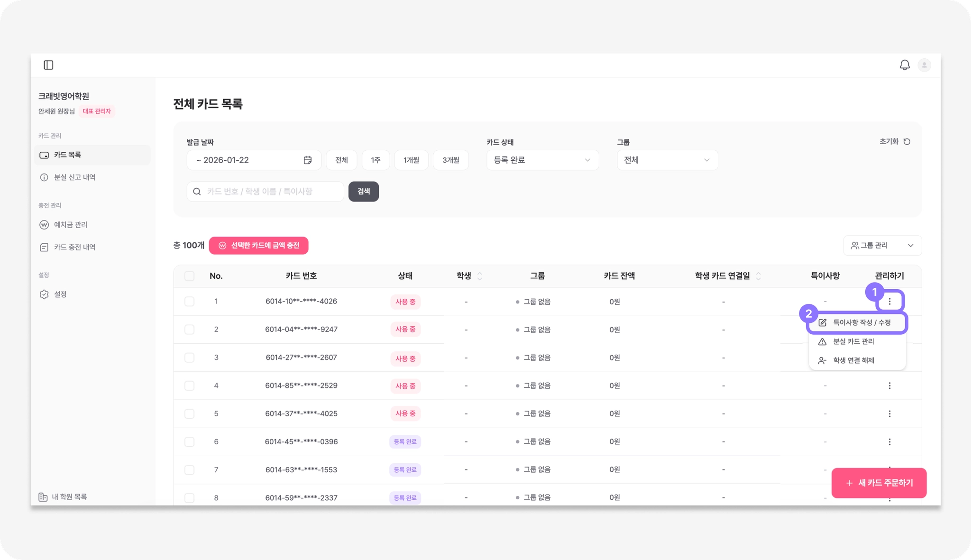
Task: Expand the 그룹 관리 dropdown
Action: (882, 246)
